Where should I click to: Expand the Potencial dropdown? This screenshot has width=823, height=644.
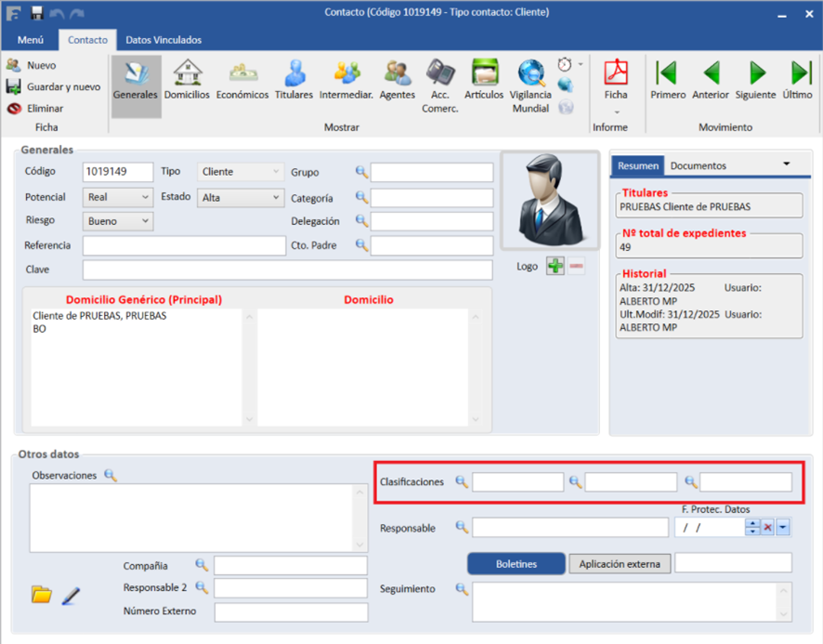coord(145,197)
